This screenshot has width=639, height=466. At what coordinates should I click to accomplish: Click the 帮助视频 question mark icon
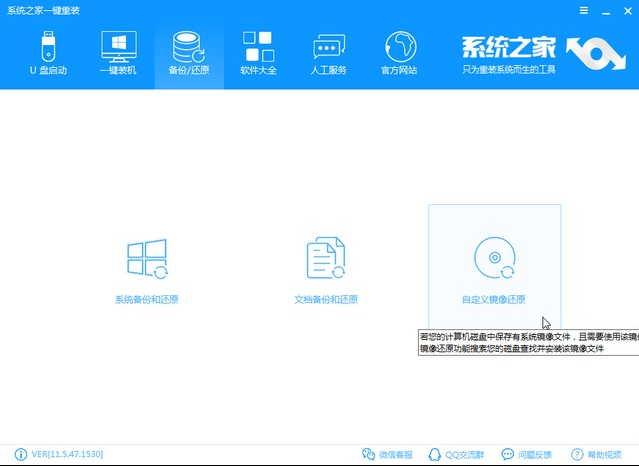pos(577,454)
